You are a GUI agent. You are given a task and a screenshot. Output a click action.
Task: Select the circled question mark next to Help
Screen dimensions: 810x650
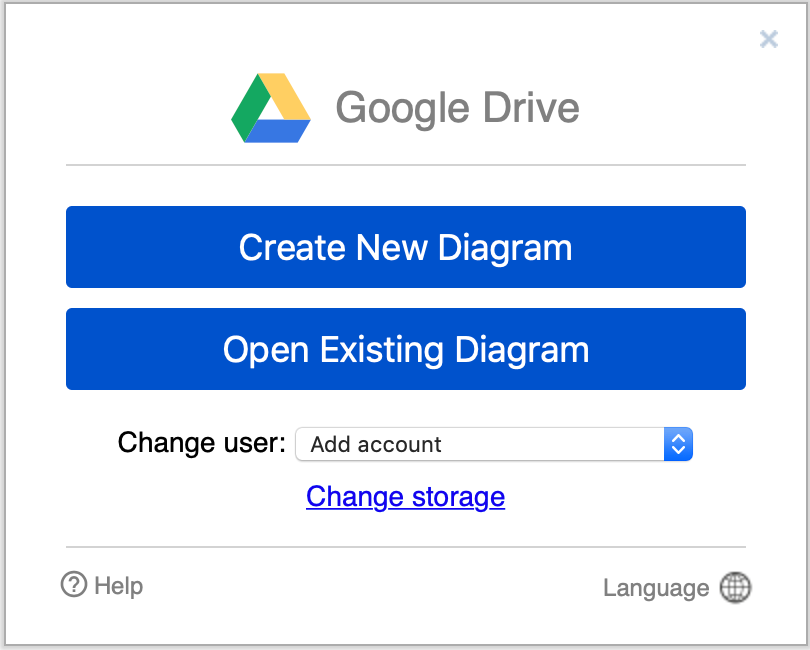(x=73, y=586)
